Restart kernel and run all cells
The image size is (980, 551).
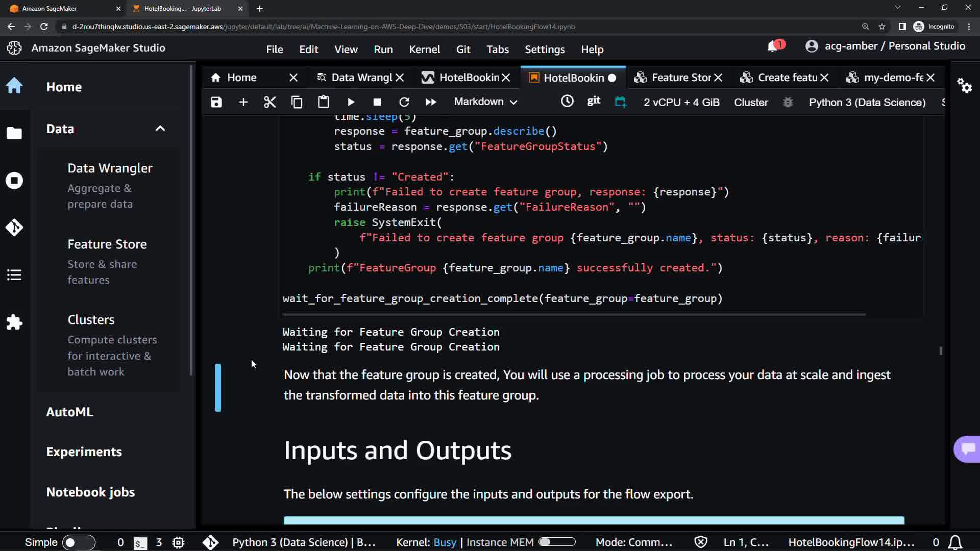(431, 102)
